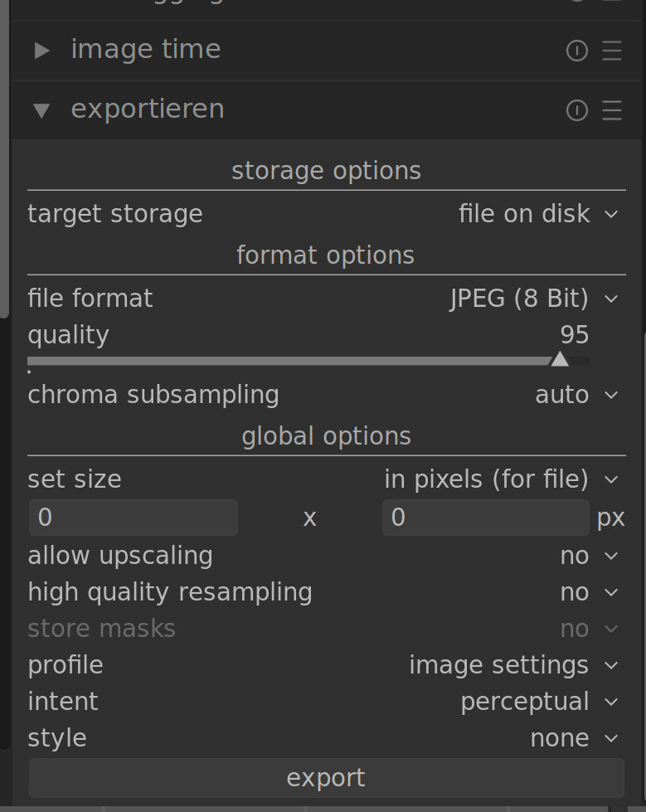The width and height of the screenshot is (646, 812).
Task: Click the height pixel input field
Action: (x=485, y=518)
